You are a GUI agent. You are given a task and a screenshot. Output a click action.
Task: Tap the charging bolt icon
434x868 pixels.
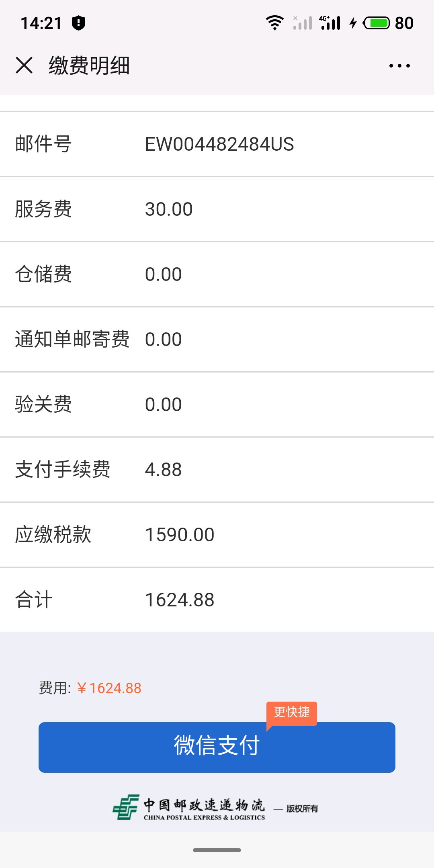[353, 23]
